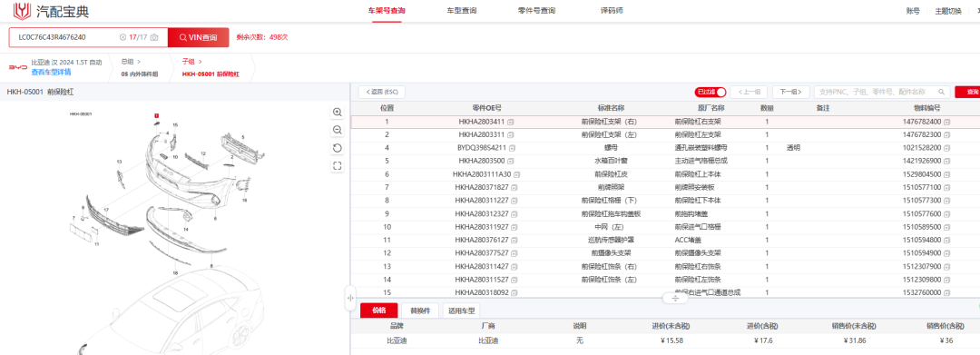Click HKH-05001 前保险杠 breadcrumb text

tap(210, 74)
